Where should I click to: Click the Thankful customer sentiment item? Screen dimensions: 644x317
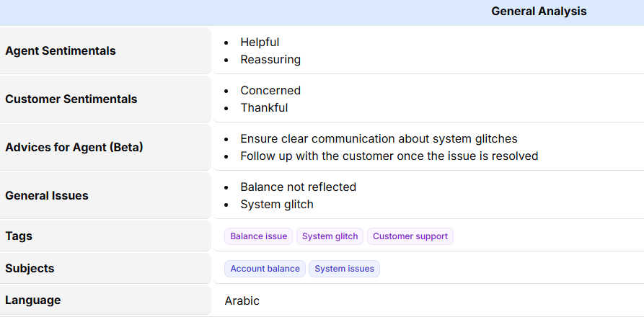tap(264, 108)
